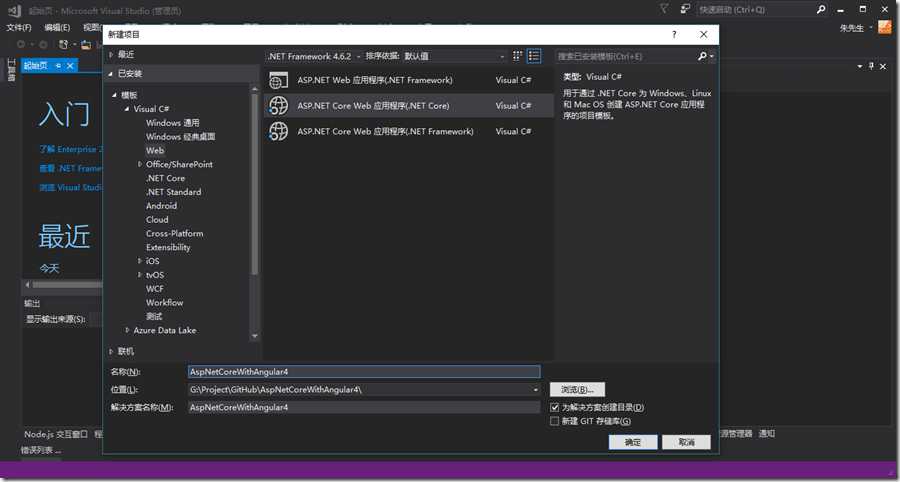Expand the Azure Data Lake node
This screenshot has height=482, width=900.
tap(127, 330)
